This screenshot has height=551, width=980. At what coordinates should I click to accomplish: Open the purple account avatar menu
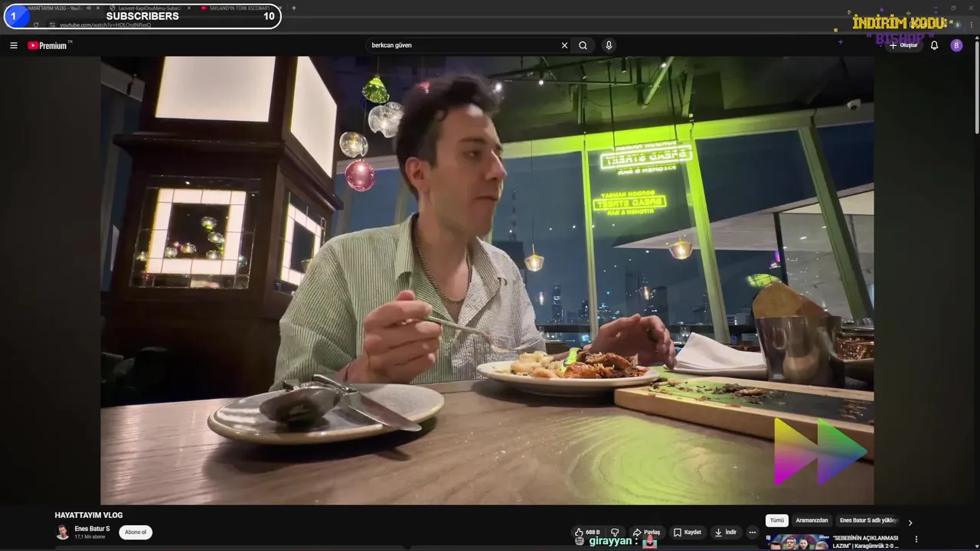coord(956,45)
